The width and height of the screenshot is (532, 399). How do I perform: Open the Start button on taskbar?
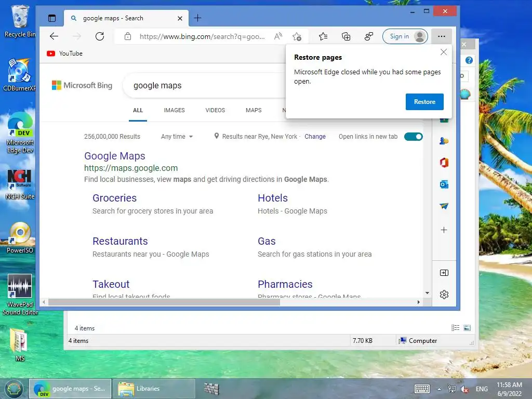click(14, 389)
